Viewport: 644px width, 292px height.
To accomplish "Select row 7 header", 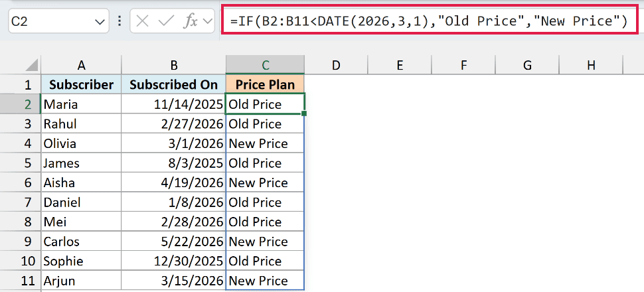I will pos(21,202).
